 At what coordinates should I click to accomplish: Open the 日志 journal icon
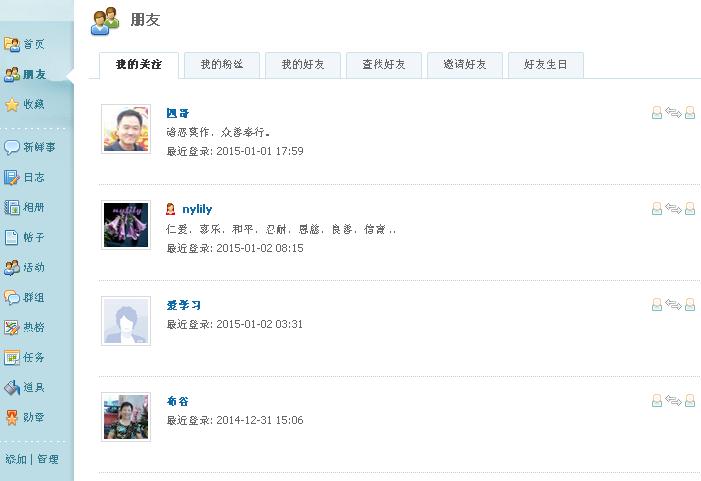(12, 177)
